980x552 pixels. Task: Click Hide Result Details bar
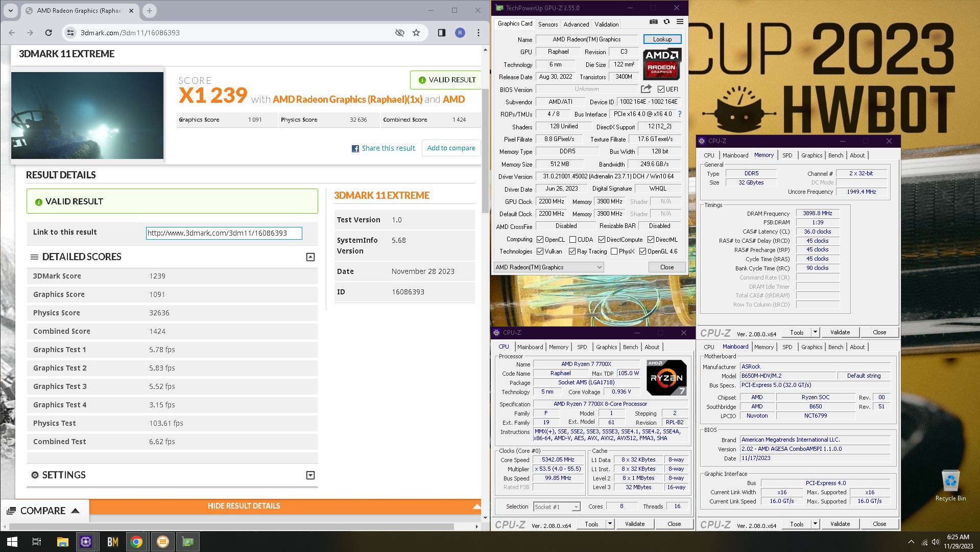(x=244, y=506)
